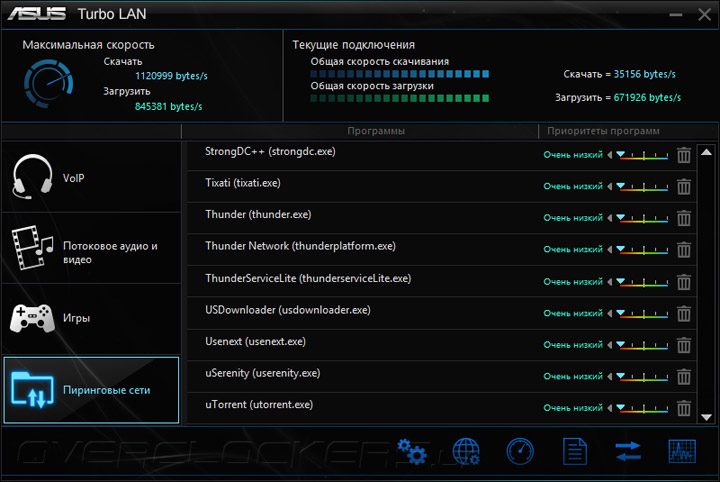The height and width of the screenshot is (482, 720).
Task: Lower uSerenity priority arrow
Action: click(x=610, y=376)
